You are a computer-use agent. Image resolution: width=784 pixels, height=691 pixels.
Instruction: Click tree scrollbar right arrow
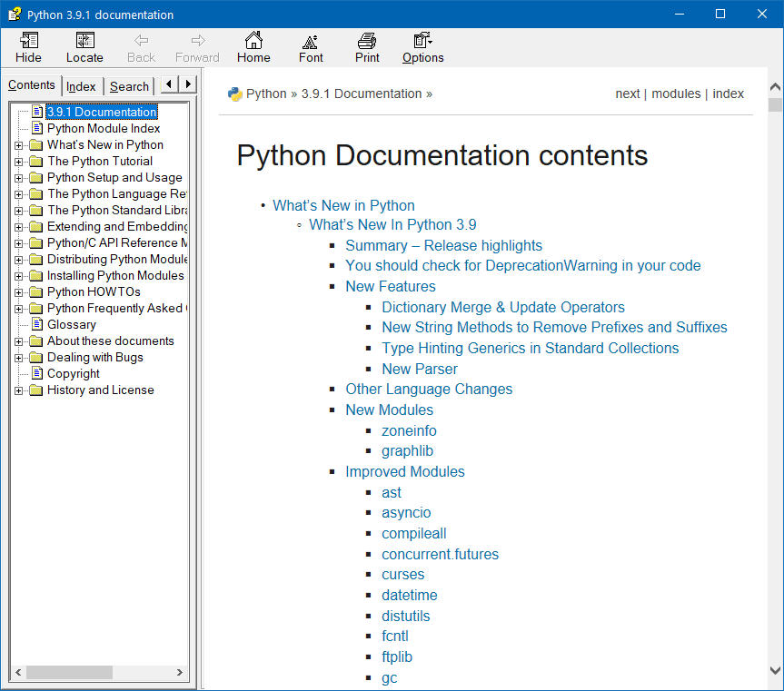(180, 673)
